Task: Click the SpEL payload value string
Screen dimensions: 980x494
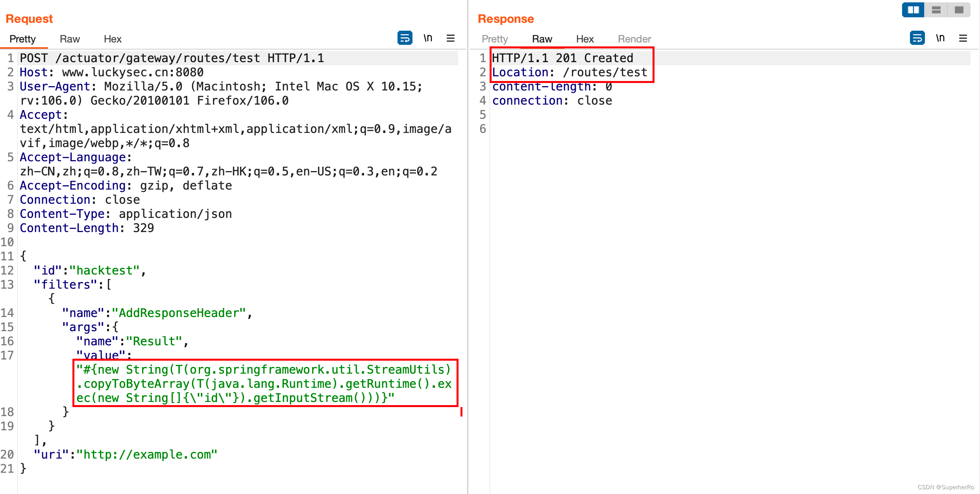Action: (x=264, y=384)
